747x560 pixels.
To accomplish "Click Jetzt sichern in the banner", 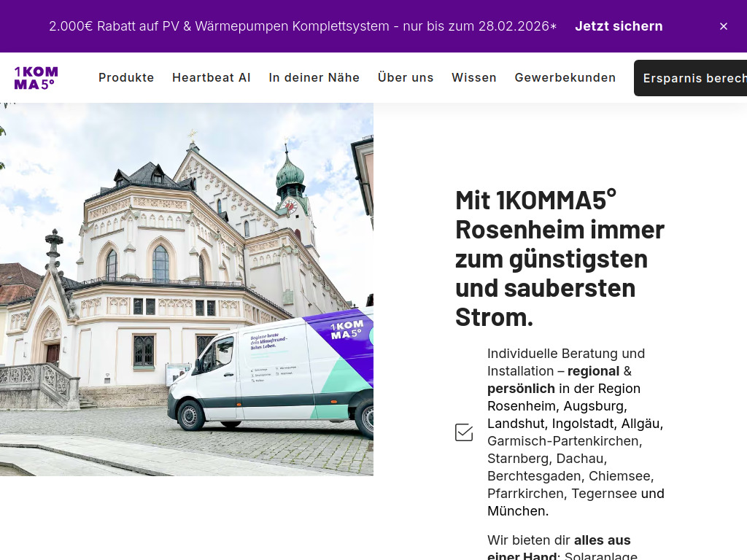I will [619, 26].
